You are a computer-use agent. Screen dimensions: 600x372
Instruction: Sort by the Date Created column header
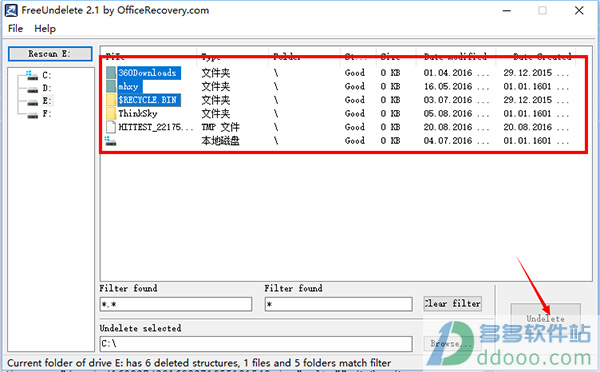point(536,56)
